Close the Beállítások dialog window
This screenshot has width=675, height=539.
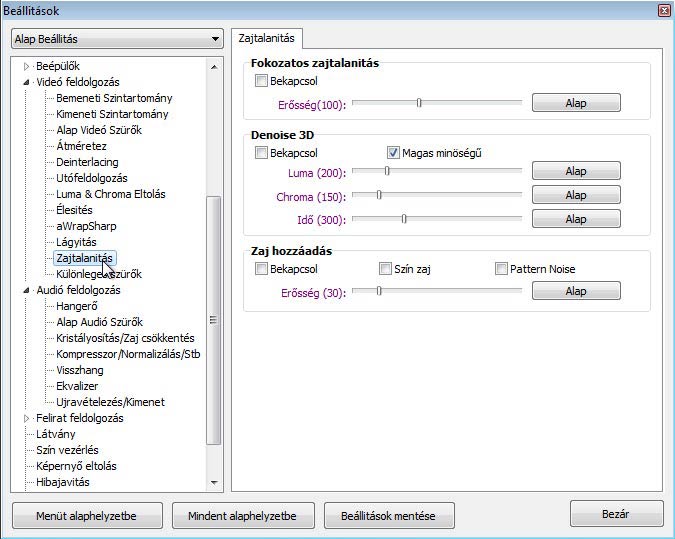[x=664, y=11]
